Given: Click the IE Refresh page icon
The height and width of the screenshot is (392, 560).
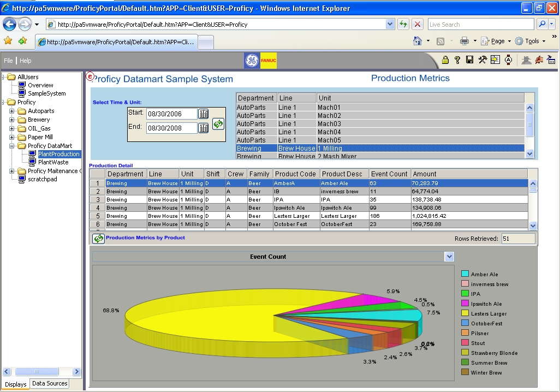Looking at the screenshot, I should tap(403, 25).
